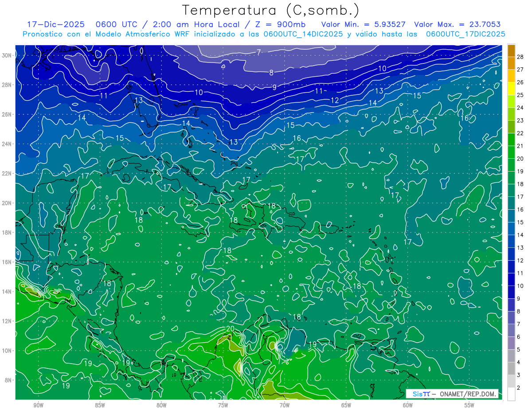This screenshot has height=411, width=532.
Task: Pick dark blue legend swatch between 10 and 11
Action: pos(511,280)
